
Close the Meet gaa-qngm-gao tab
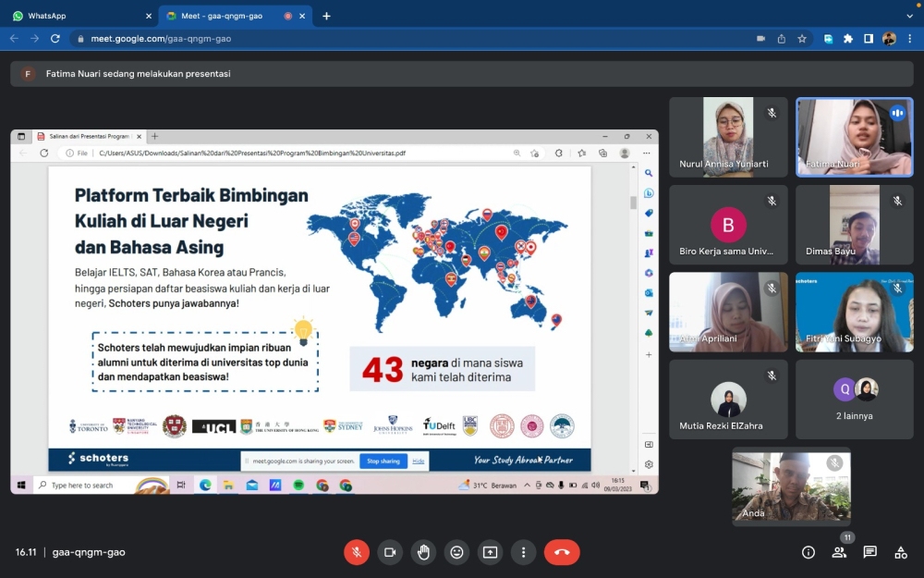[x=302, y=16]
